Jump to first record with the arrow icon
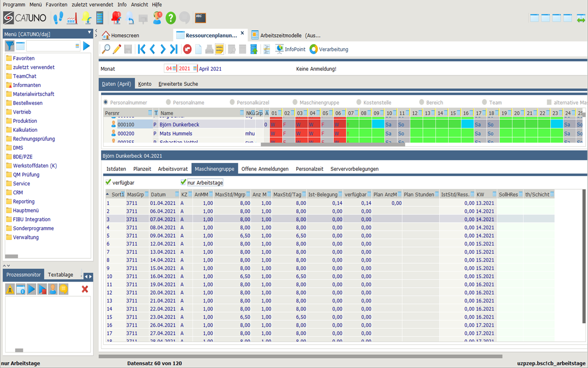The image size is (588, 368). tap(142, 49)
